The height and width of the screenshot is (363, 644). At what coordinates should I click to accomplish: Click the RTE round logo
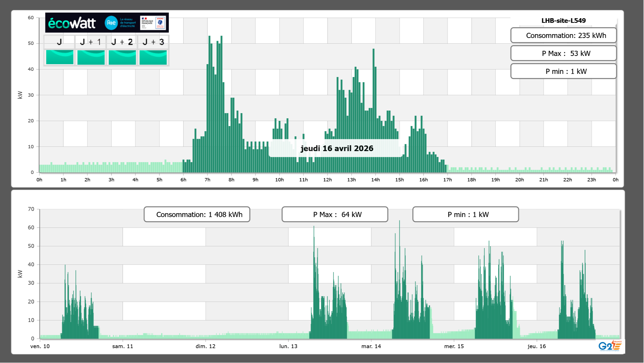[x=111, y=23]
